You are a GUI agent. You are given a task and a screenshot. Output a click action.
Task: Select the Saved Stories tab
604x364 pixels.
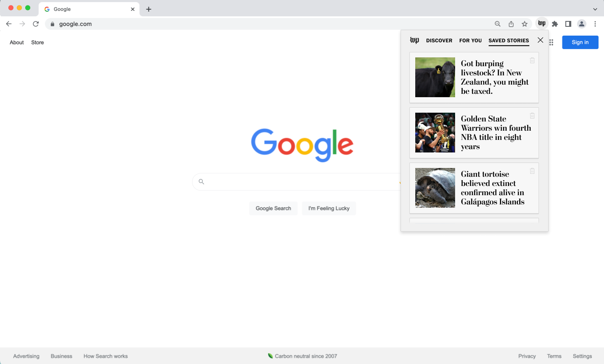coord(509,41)
